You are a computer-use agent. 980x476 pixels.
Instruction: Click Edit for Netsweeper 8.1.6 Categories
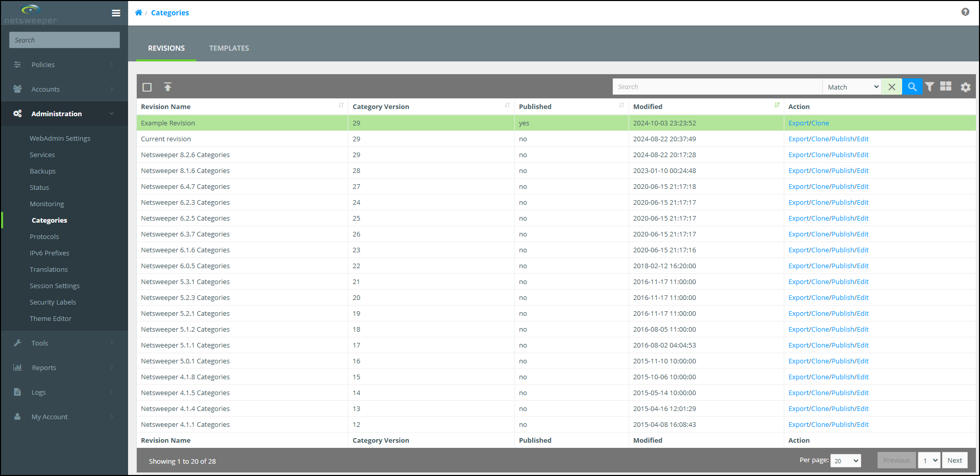863,170
